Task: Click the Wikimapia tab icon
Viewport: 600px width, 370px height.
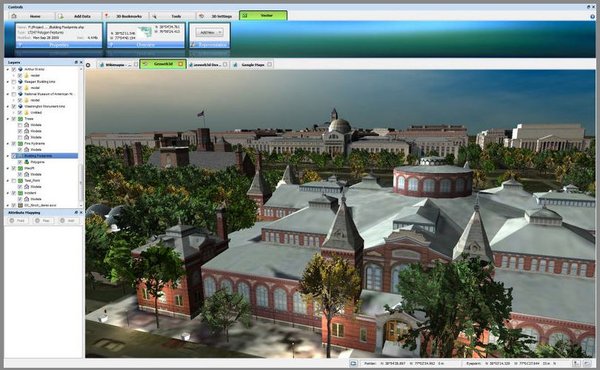Action: (x=101, y=65)
